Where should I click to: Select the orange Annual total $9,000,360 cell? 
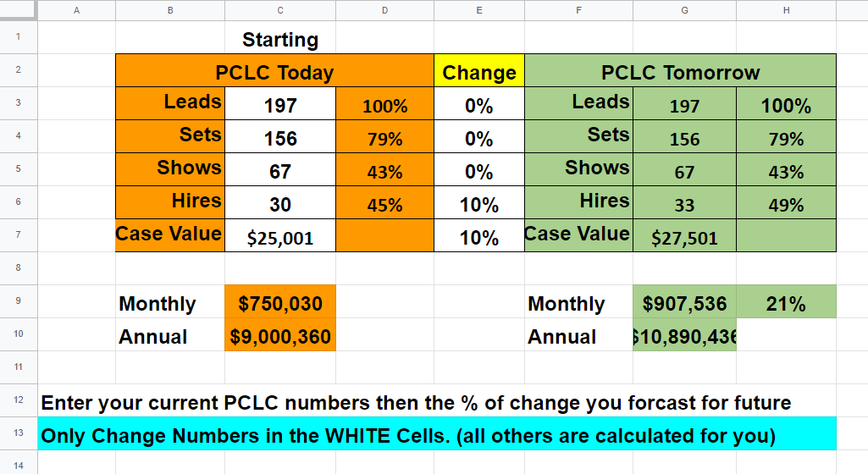[280, 336]
